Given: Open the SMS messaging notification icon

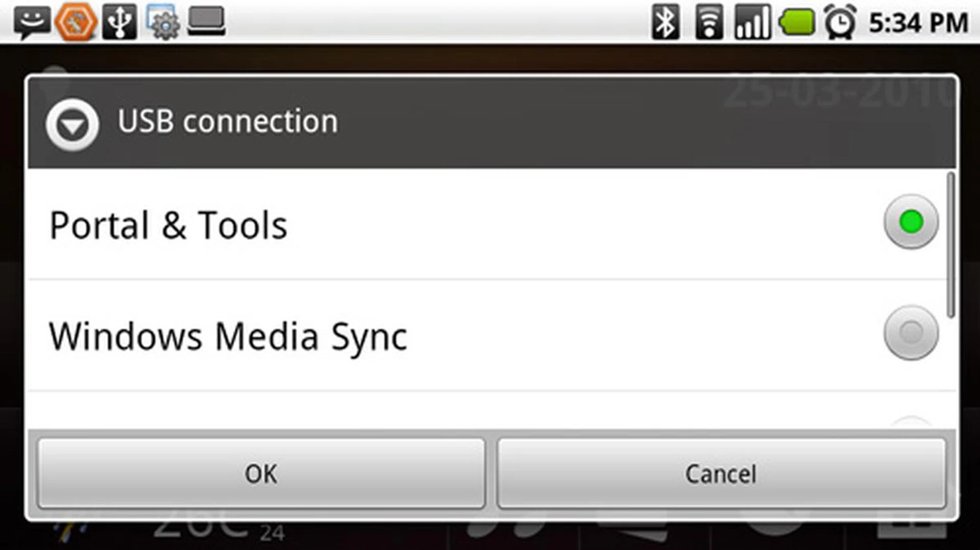Looking at the screenshot, I should [32, 21].
